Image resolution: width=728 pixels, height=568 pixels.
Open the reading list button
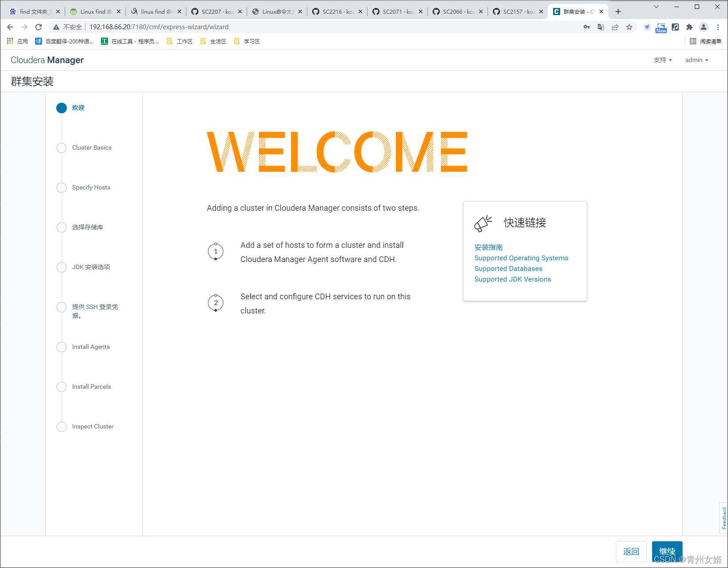(705, 41)
